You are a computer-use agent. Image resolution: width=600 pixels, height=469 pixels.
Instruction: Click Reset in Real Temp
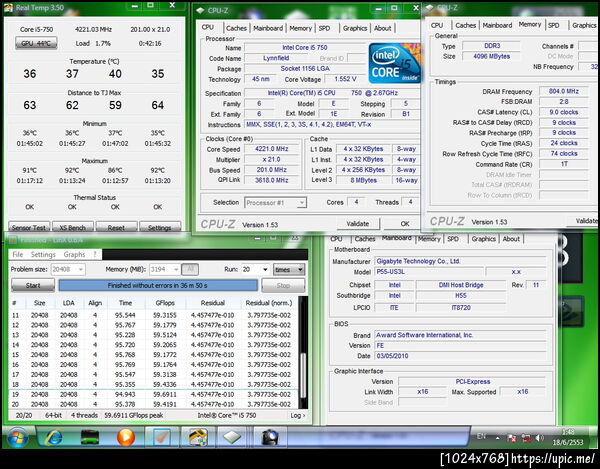[116, 228]
